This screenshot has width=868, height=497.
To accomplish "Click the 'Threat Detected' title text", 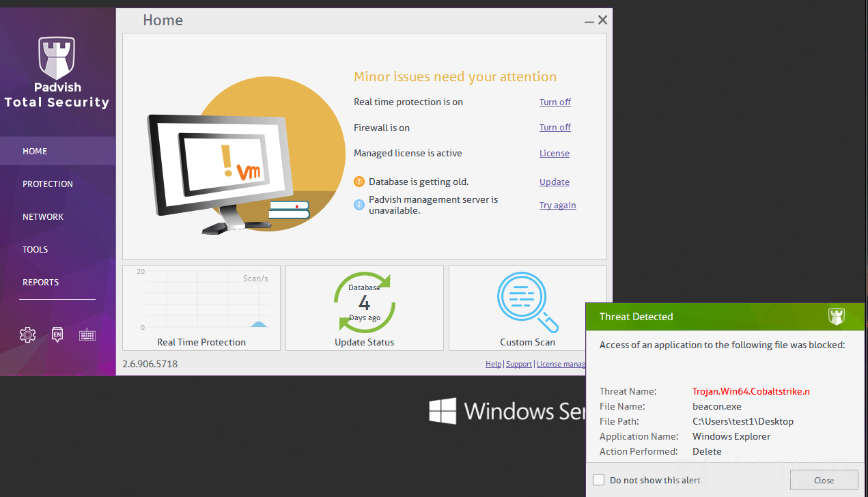I will [x=636, y=316].
